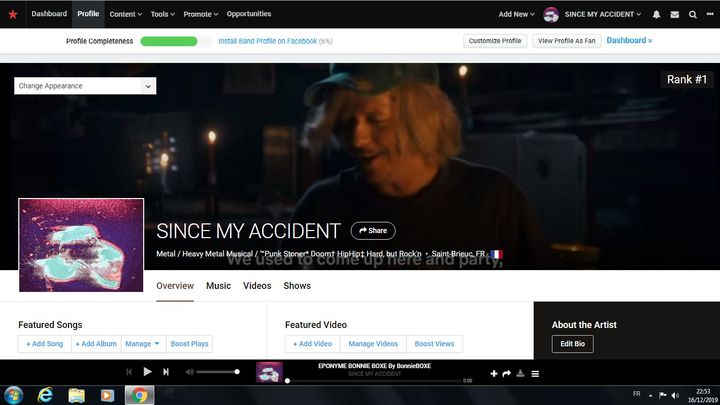This screenshot has height=405, width=720.
Task: Click the FR language indicator
Action: coord(636,394)
